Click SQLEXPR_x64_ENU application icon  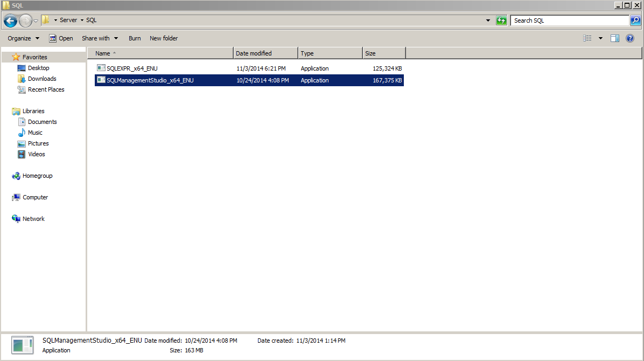[101, 68]
